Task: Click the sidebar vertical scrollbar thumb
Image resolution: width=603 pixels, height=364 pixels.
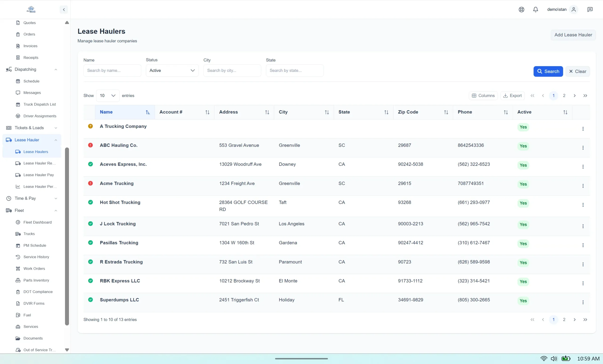Action: coord(67,236)
